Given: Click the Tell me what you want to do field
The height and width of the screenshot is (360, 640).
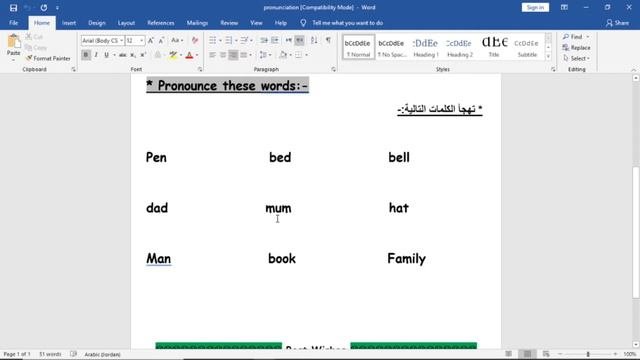Looking at the screenshot, I should click(x=348, y=23).
